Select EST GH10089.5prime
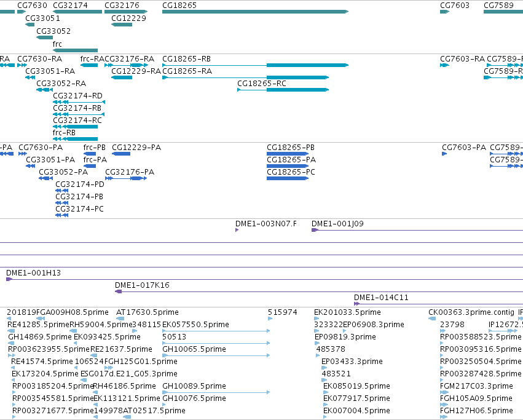This screenshot has height=420, width=523. 216,392
